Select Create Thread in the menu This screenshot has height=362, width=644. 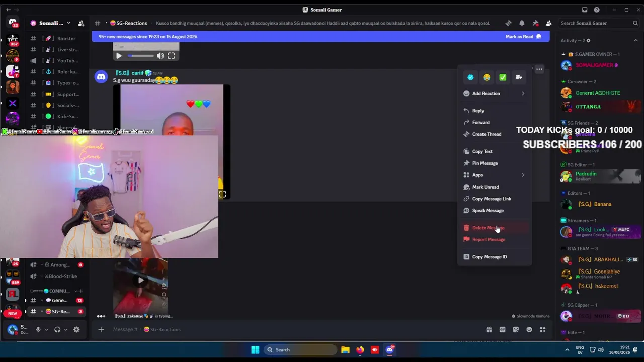(x=495, y=134)
